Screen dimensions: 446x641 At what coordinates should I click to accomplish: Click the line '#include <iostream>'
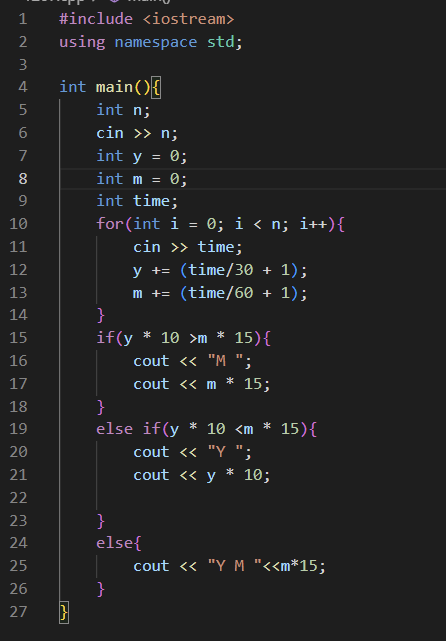pos(147,19)
